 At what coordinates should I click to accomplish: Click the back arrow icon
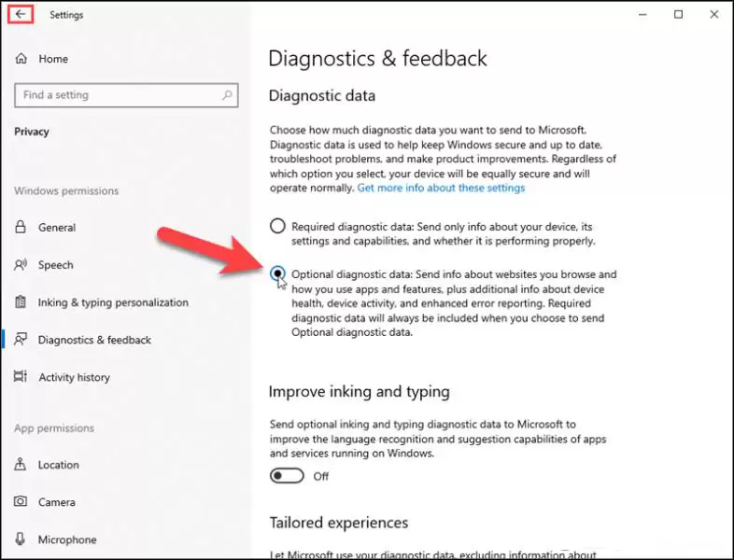[x=20, y=15]
